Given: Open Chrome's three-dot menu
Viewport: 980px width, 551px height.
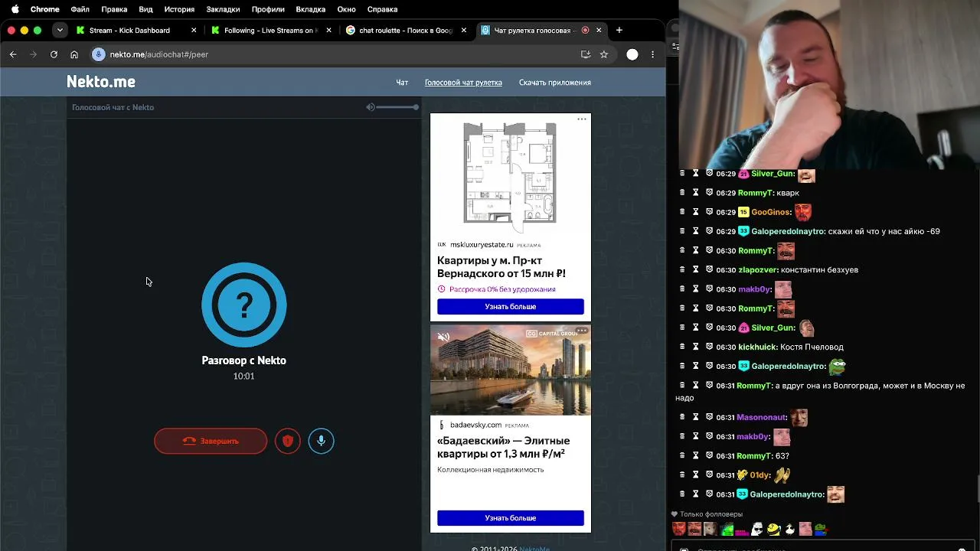Looking at the screenshot, I should click(652, 54).
